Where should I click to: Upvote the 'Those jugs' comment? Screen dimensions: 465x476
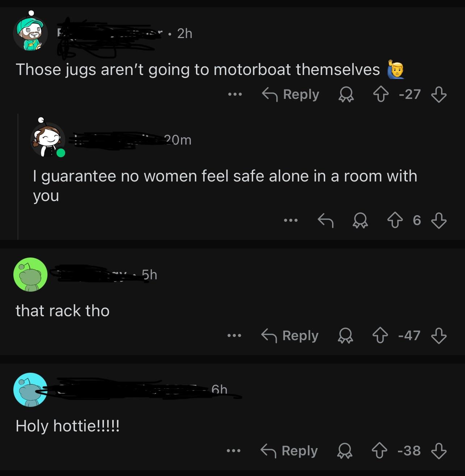point(381,95)
